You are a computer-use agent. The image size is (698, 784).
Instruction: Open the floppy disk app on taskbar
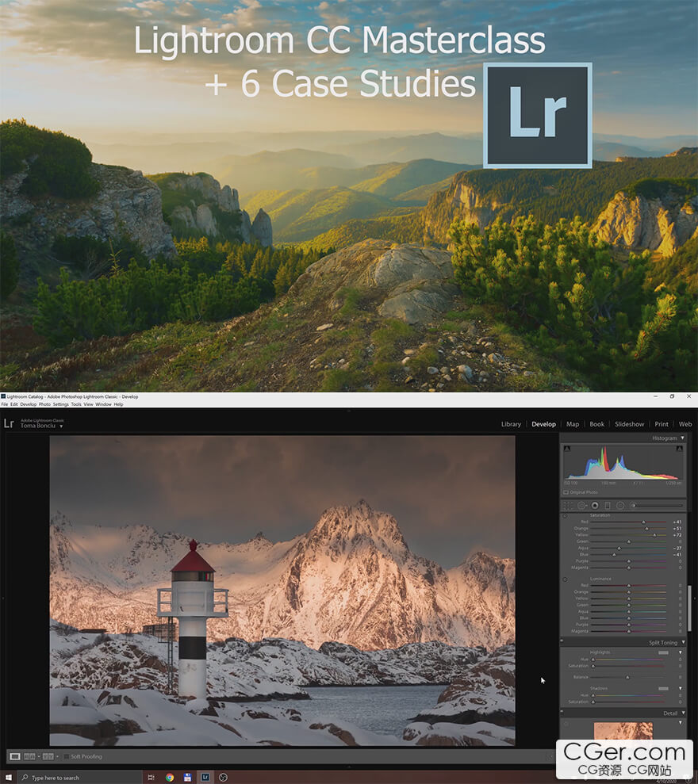[x=187, y=778]
